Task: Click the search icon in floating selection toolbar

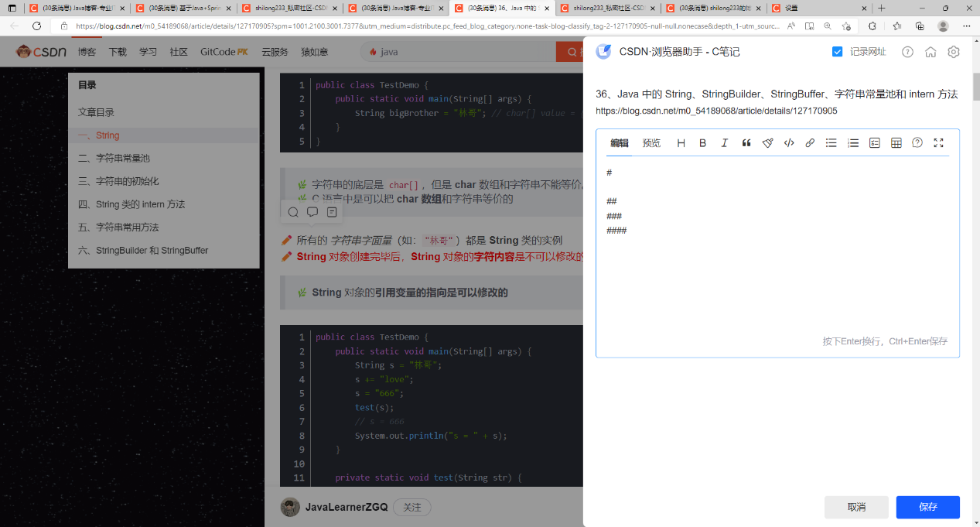Action: coord(293,212)
